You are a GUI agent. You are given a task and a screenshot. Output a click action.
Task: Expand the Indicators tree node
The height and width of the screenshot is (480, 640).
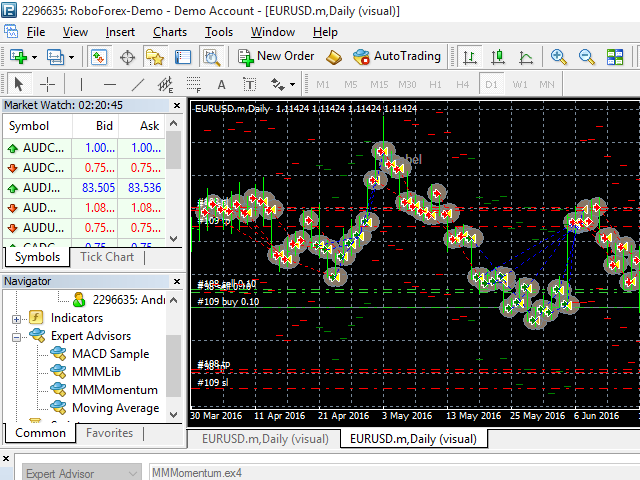point(17,318)
